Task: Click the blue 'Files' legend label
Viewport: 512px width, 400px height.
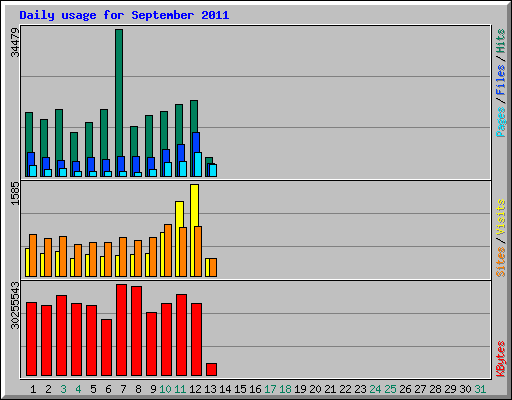Action: 501,79
